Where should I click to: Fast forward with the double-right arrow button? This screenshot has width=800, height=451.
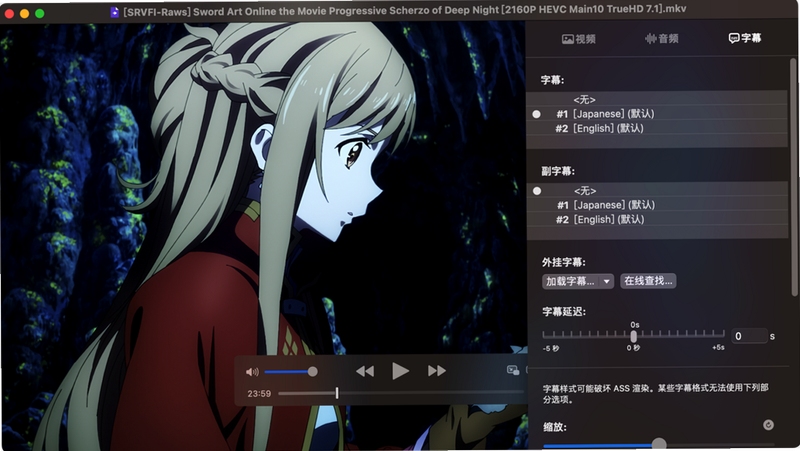pos(437,371)
